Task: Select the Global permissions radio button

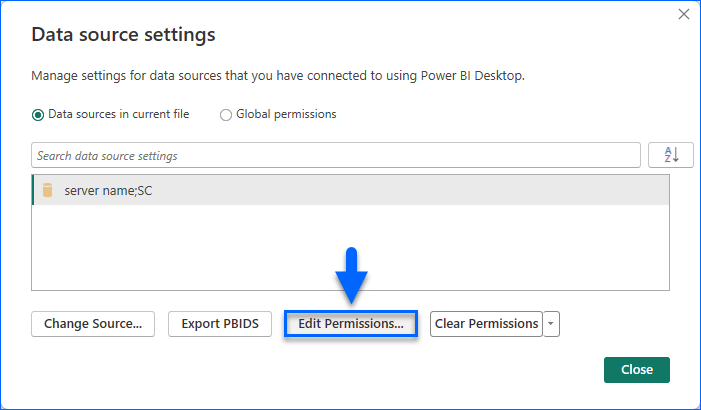Action: (226, 114)
